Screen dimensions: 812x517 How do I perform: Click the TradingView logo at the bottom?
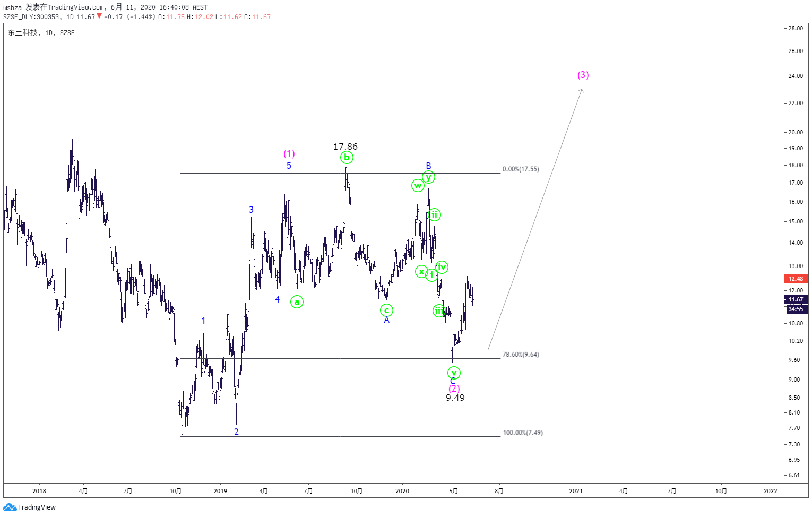tap(29, 507)
